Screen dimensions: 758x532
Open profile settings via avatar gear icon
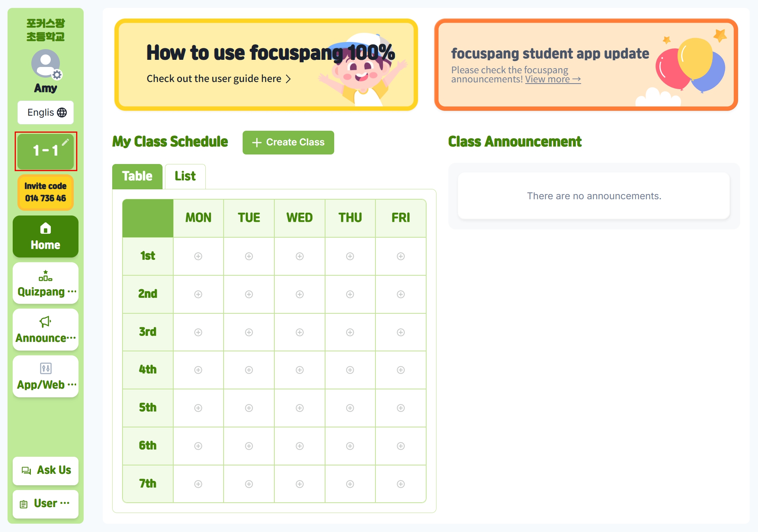57,75
